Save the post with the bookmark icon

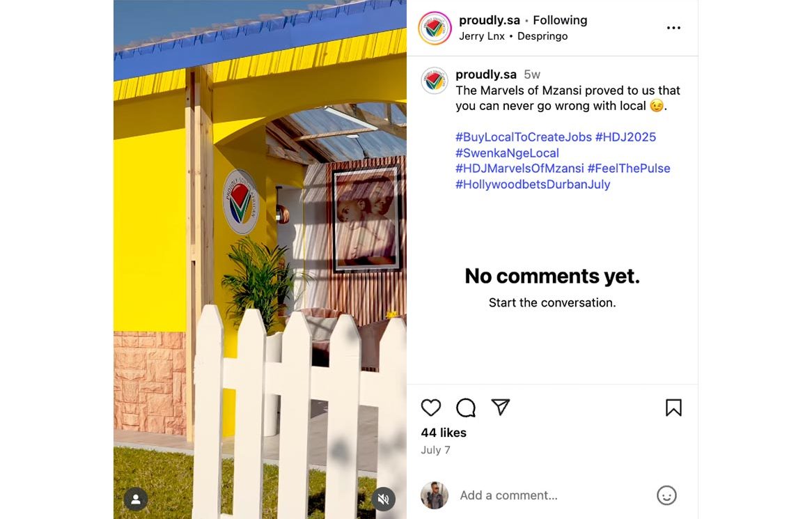tap(673, 408)
